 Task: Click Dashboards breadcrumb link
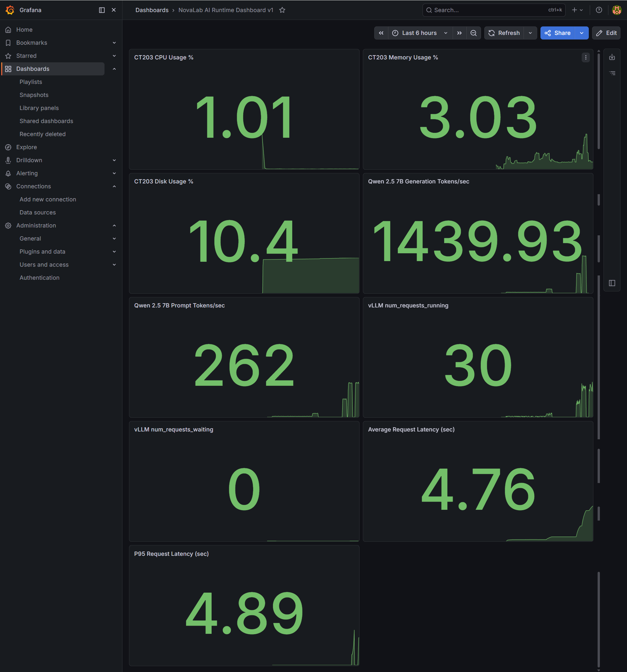pos(152,10)
